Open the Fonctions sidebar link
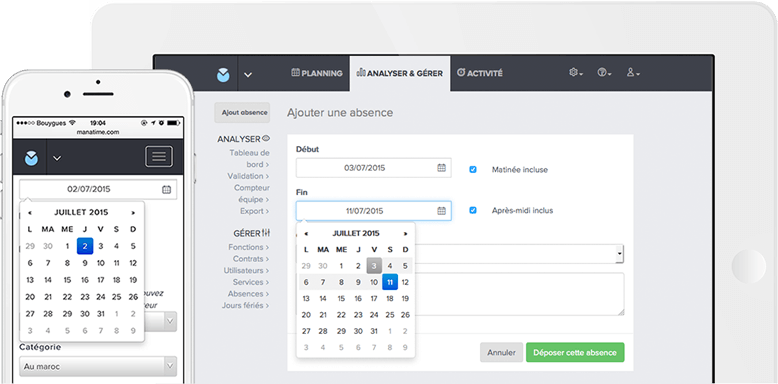Viewport: 778px width, 384px height. click(249, 247)
